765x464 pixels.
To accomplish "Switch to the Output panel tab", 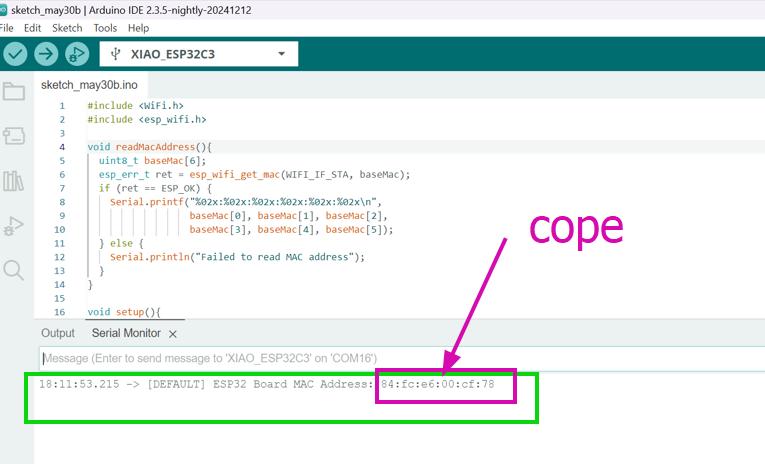I will (58, 333).
